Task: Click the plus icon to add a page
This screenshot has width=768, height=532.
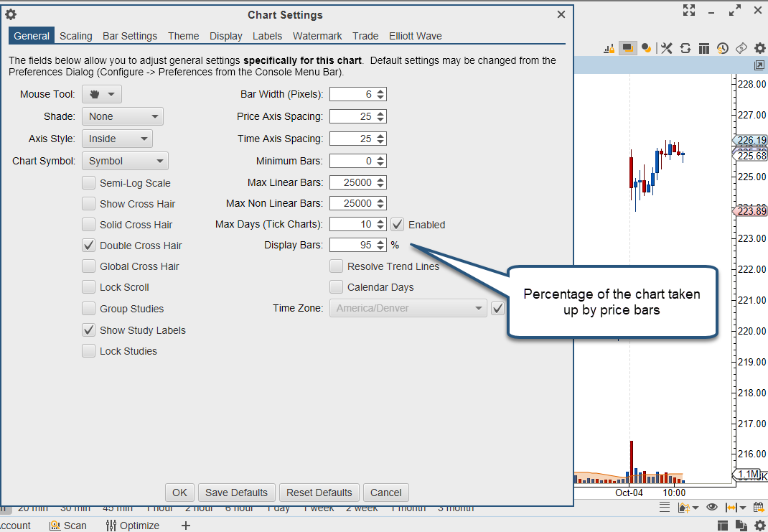Action: 186,526
